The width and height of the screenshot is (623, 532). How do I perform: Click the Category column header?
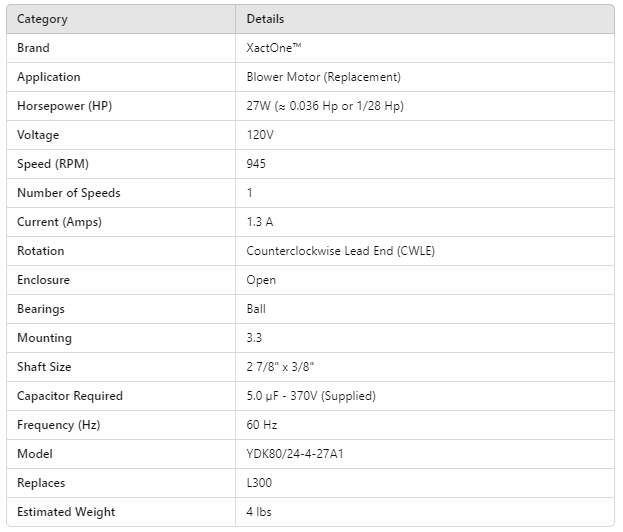42,19
